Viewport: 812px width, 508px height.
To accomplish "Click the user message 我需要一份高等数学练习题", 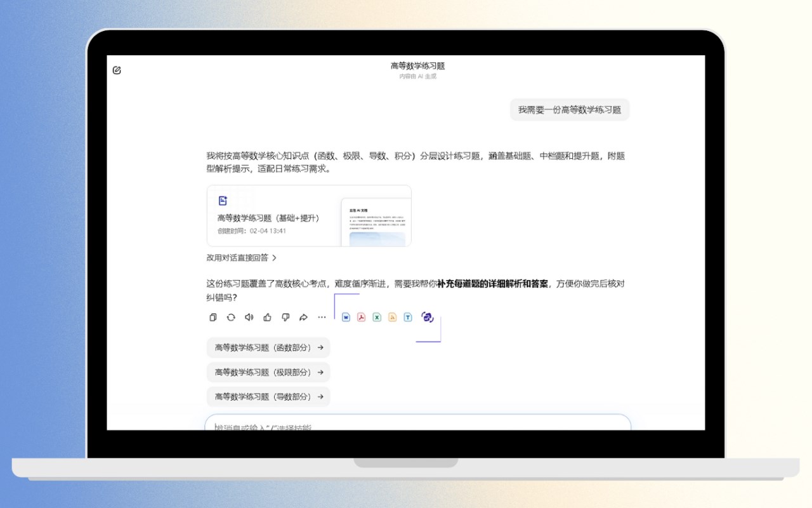I will pos(570,110).
